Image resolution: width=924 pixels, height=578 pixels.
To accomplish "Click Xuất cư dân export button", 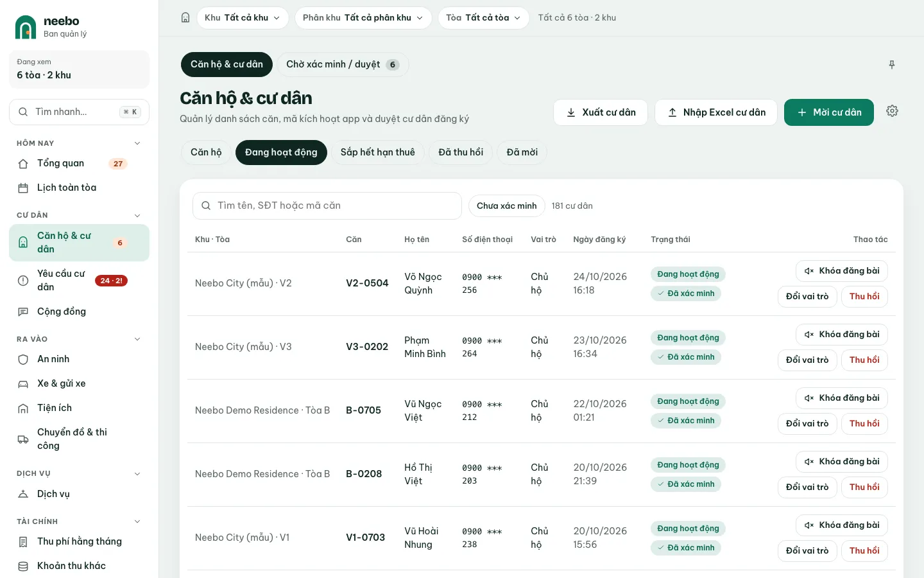I will click(x=601, y=112).
